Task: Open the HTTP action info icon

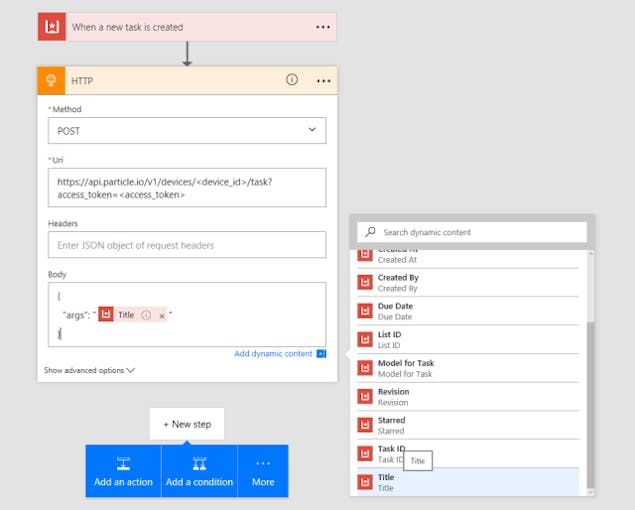Action: point(292,79)
